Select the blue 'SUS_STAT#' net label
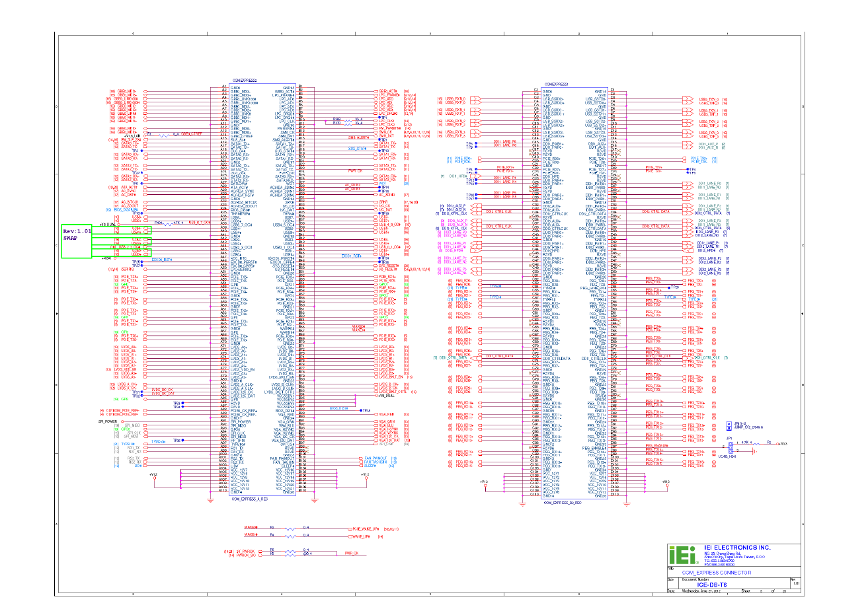868x613 pixels. click(x=357, y=149)
